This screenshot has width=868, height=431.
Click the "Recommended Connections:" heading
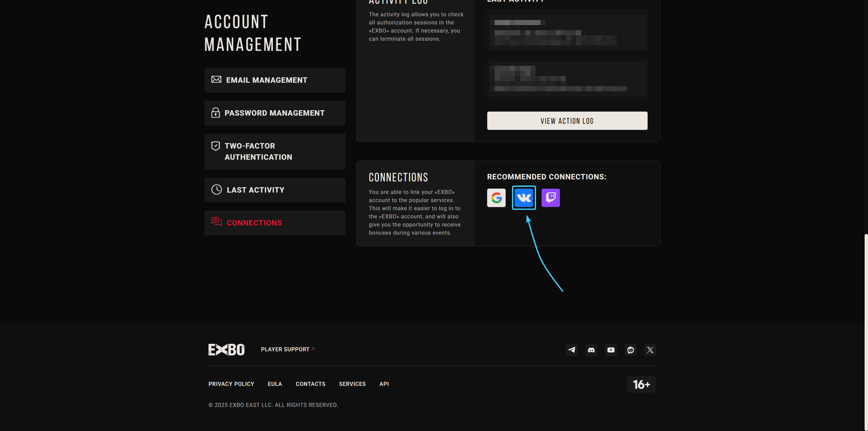click(547, 177)
